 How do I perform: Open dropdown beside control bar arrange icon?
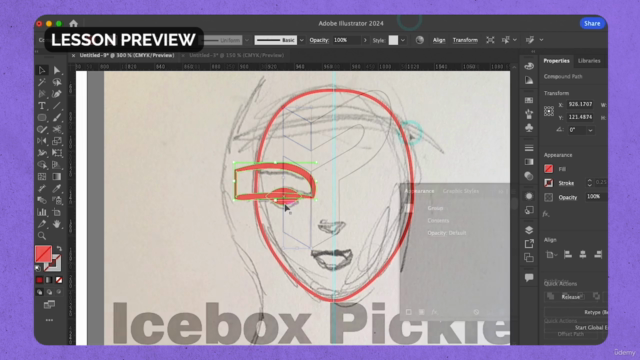515,40
